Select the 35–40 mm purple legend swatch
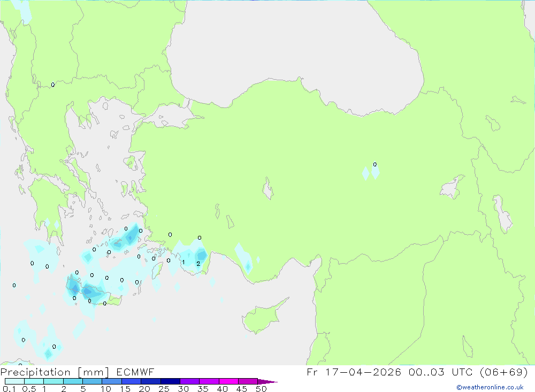 (x=209, y=381)
